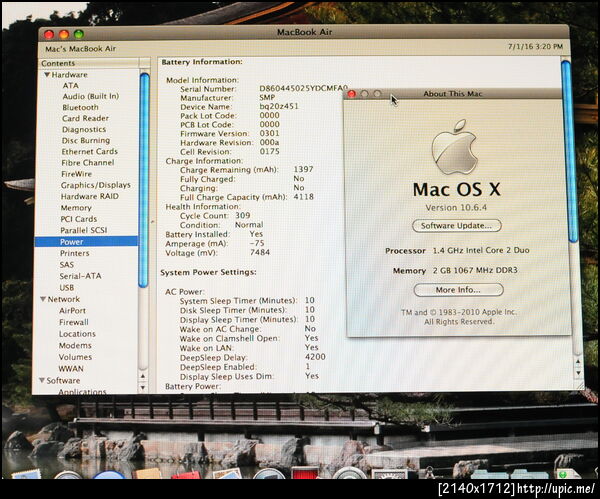Click the Contents column header
This screenshot has height=499, width=600.
coord(89,63)
